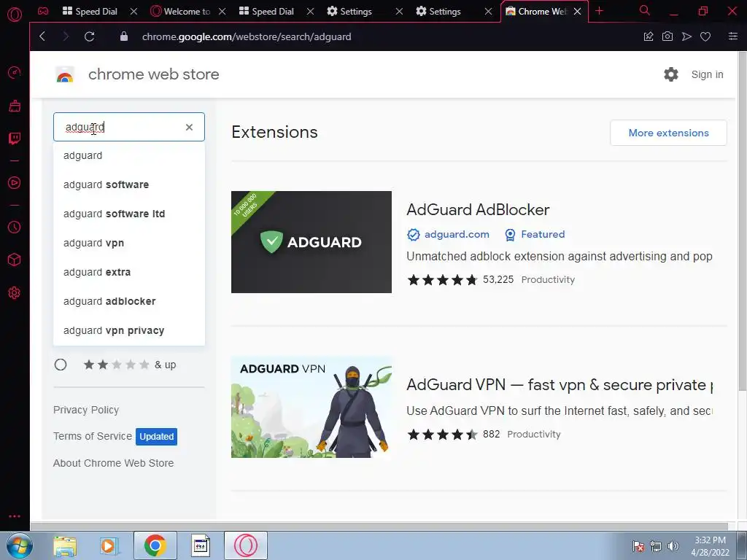
Task: Open GX Control speedometer sidebar icon
Action: pos(15,72)
